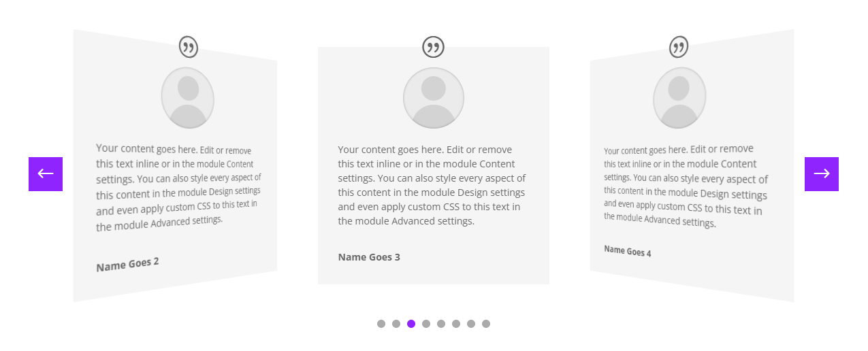Click the Name Goes 3 author label
Image resolution: width=868 pixels, height=351 pixels.
[x=369, y=257]
